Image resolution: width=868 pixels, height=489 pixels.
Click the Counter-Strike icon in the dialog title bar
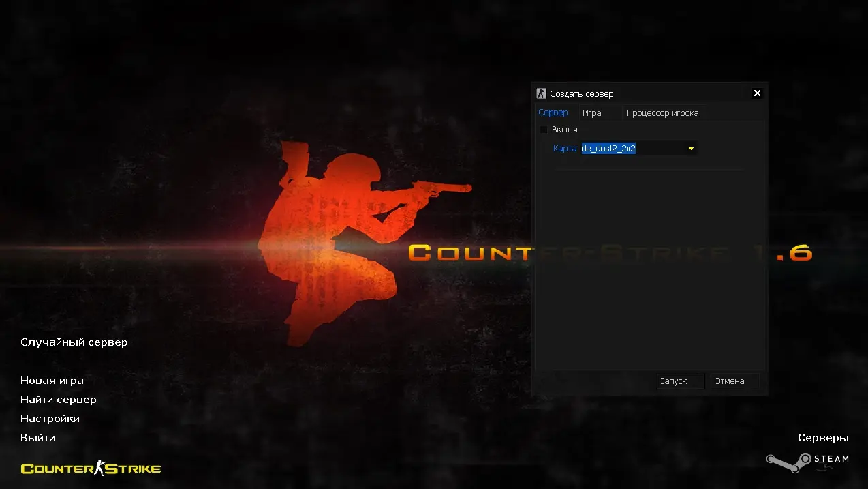point(542,93)
